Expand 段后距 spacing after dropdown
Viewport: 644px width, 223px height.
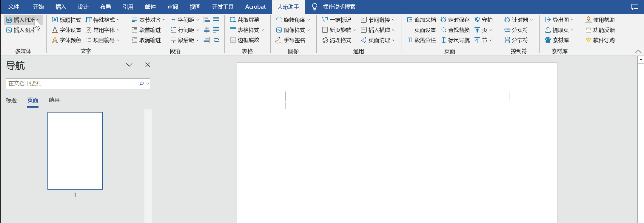pyautogui.click(x=198, y=41)
